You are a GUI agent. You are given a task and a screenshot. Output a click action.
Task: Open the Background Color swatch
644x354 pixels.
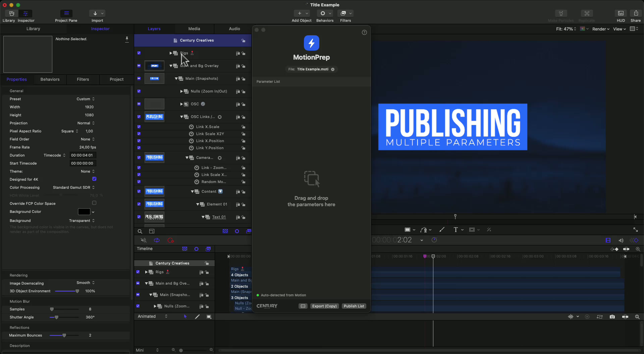tap(84, 212)
